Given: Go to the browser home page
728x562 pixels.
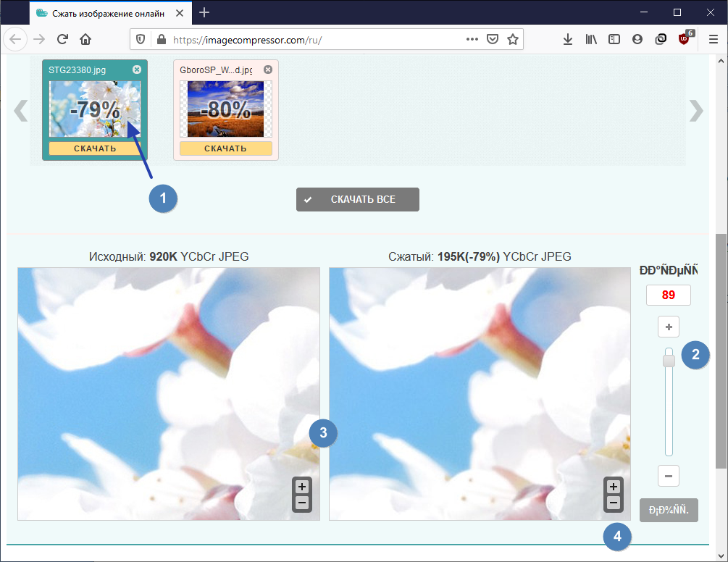Looking at the screenshot, I should pyautogui.click(x=85, y=39).
